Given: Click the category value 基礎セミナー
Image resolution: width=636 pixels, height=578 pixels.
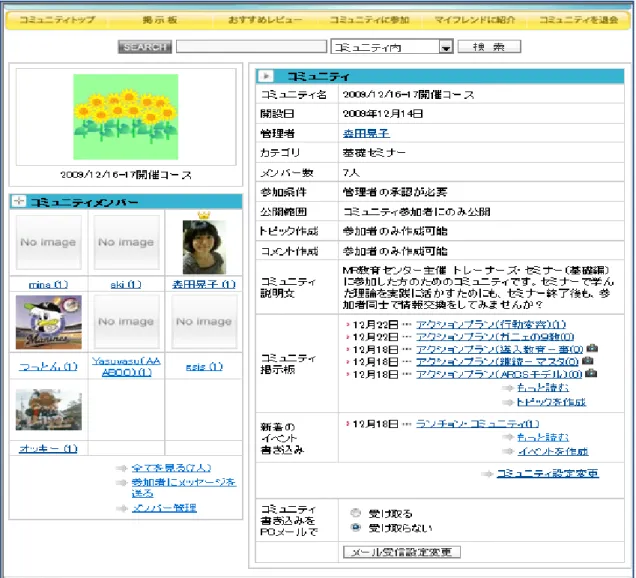Looking at the screenshot, I should pyautogui.click(x=374, y=153).
